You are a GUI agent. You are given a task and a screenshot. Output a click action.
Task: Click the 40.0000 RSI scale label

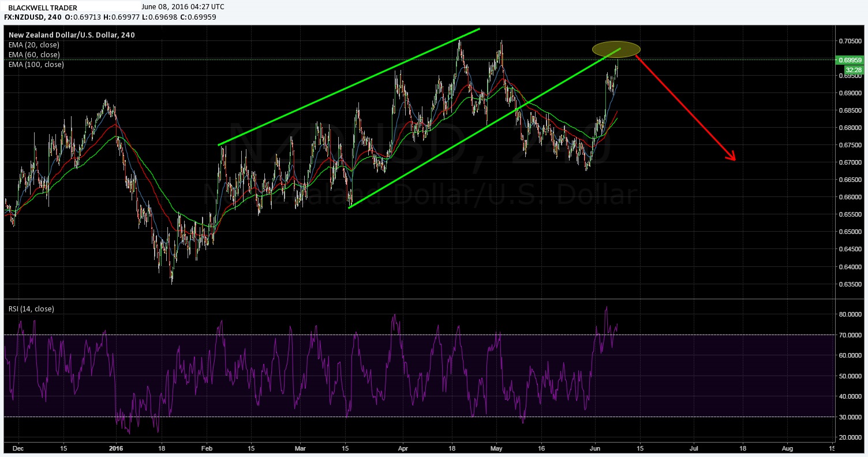850,396
